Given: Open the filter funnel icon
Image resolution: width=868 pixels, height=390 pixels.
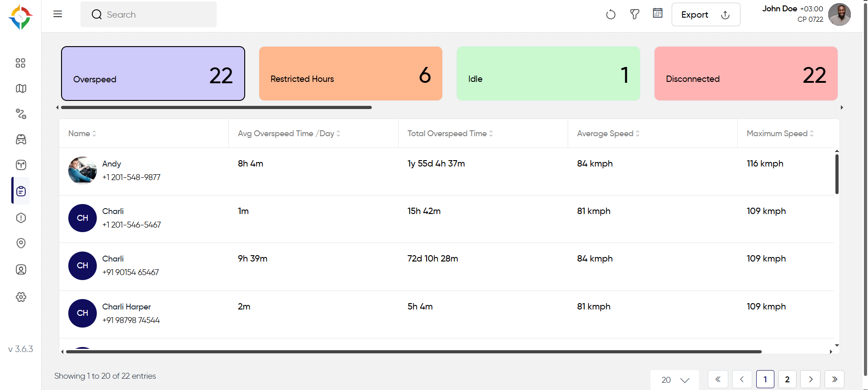Looking at the screenshot, I should 635,14.
